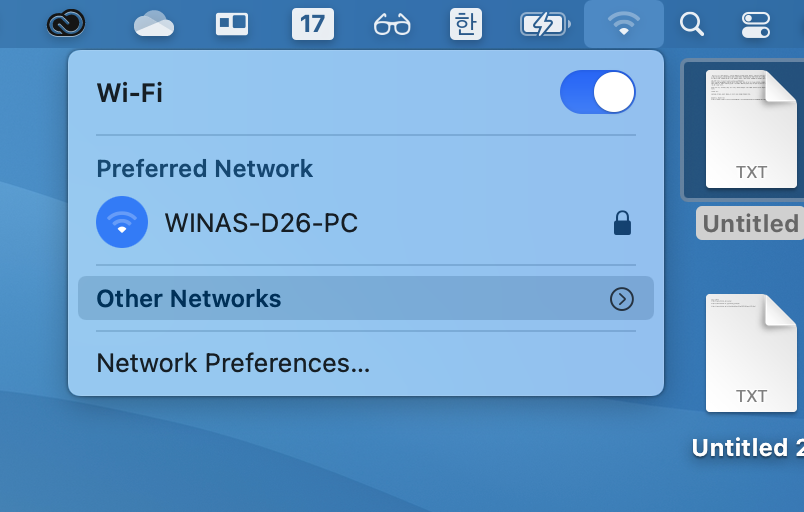Select the WINAS-D26-PC network name

(x=261, y=223)
